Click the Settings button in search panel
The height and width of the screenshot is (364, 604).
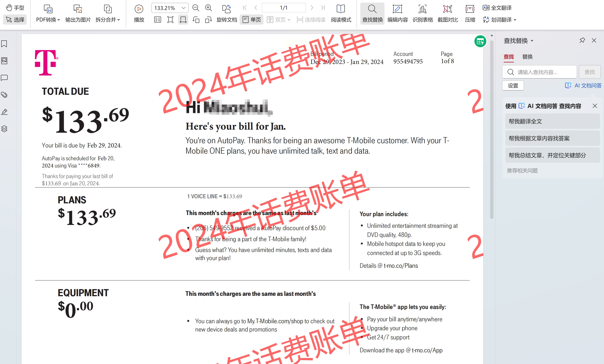click(x=513, y=86)
